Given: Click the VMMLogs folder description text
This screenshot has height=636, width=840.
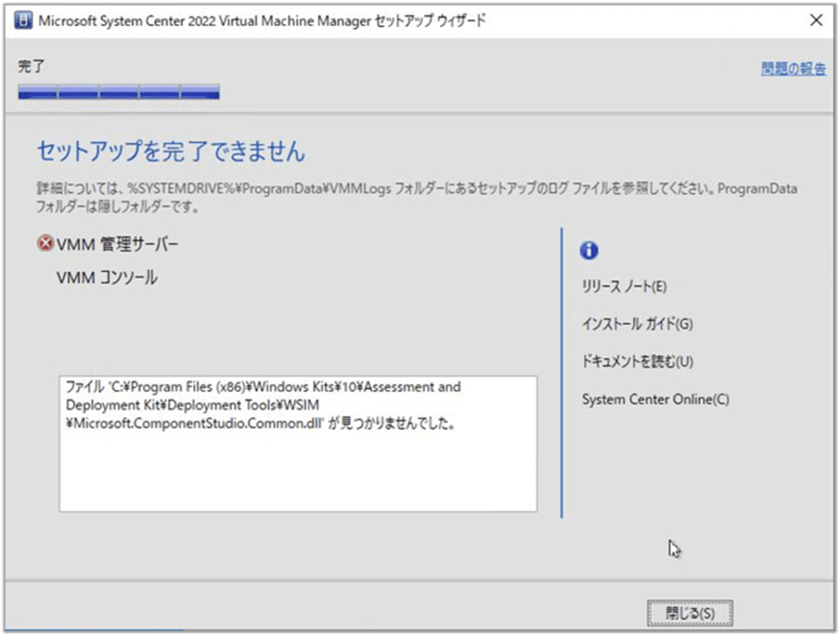Looking at the screenshot, I should (417, 197).
